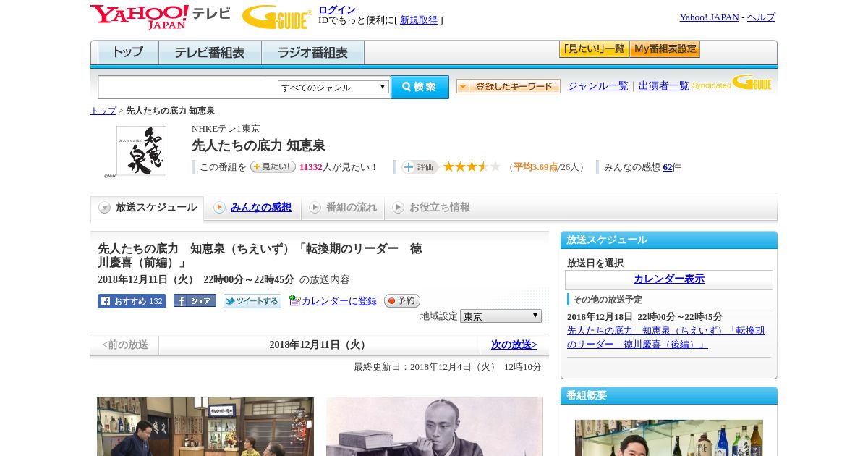Screen dimensions: 868x456
Task: Click ツイートする button
Action: point(252,301)
